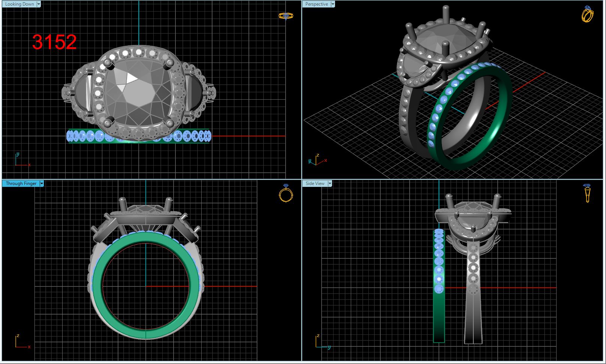The image size is (606, 364).
Task: Click the Through Finger viewport title
Action: point(21,183)
